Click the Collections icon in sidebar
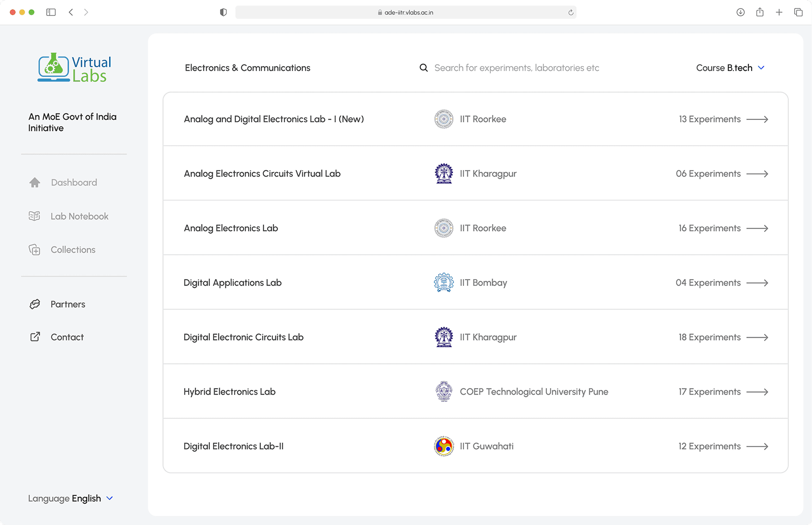The image size is (812, 525). coord(34,250)
